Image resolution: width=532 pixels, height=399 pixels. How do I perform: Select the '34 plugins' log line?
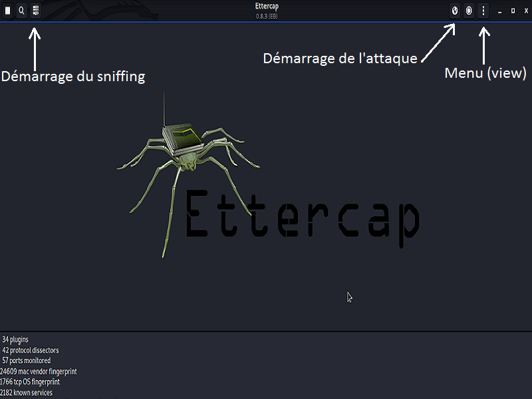pos(15,339)
